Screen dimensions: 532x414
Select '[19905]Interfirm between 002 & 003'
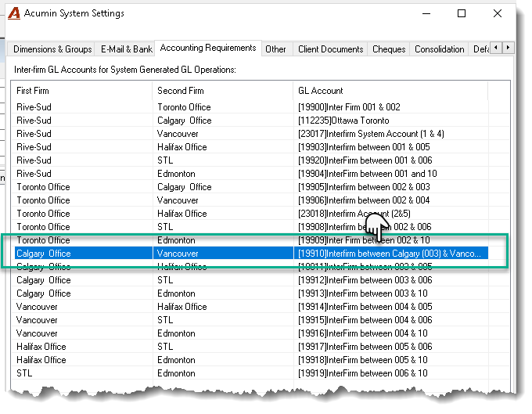tap(364, 187)
